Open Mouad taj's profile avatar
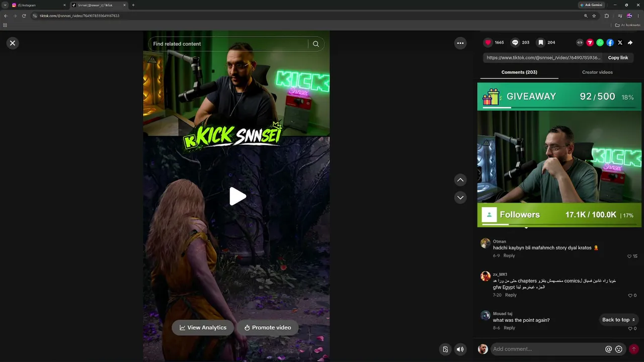This screenshot has width=644, height=362. (x=485, y=315)
